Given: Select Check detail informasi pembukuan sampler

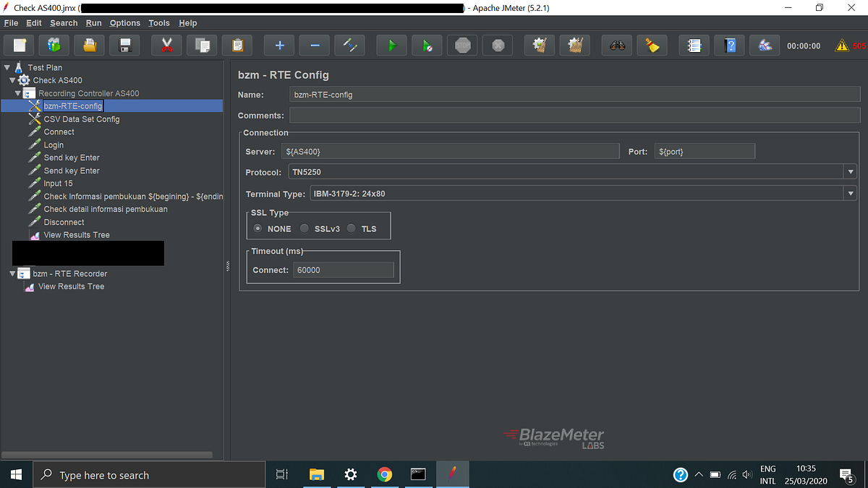Looking at the screenshot, I should pos(106,209).
